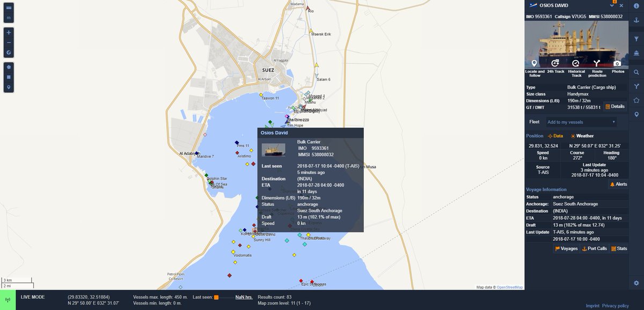644x310 pixels.
Task: Select the polygon draw tool in left toolbar
Action: (x=9, y=67)
